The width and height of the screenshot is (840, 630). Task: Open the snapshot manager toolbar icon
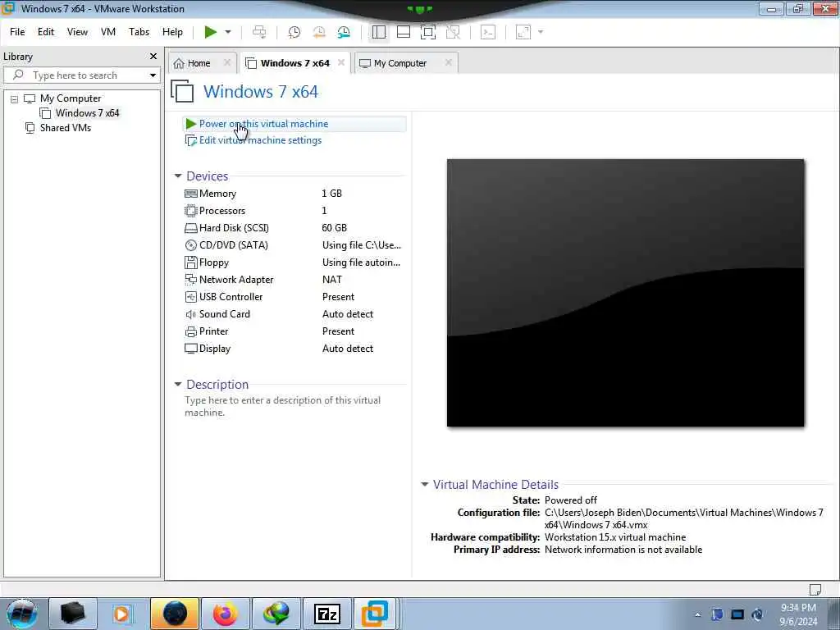[344, 32]
